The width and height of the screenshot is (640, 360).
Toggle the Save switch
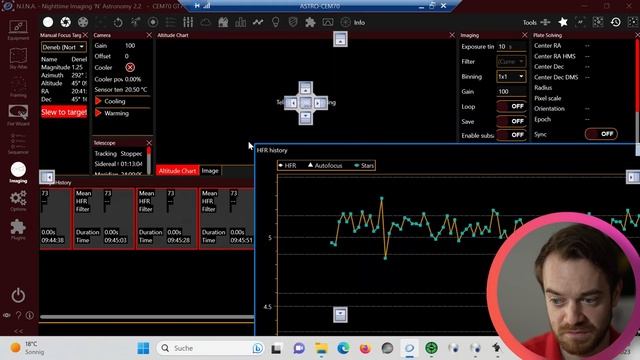[511, 121]
